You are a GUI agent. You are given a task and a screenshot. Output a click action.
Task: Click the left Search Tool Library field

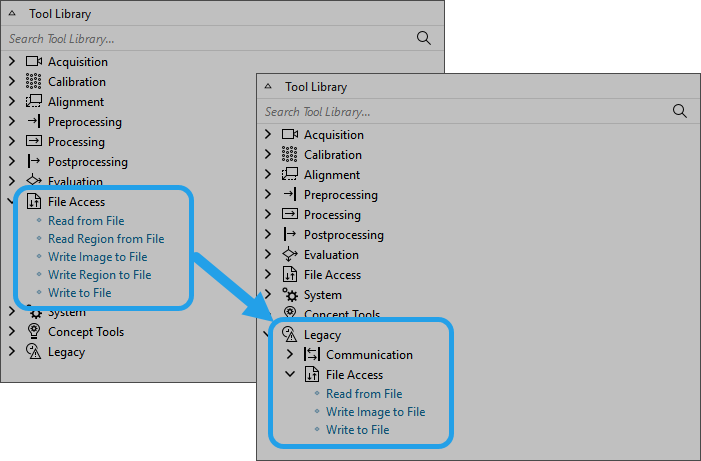[x=200, y=38]
